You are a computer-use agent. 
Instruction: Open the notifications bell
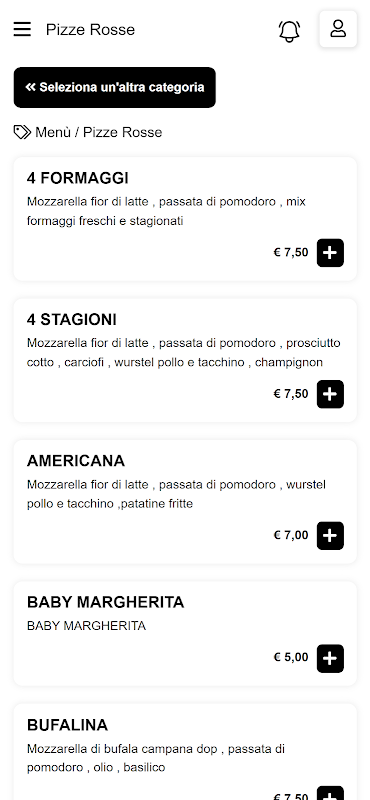289,31
